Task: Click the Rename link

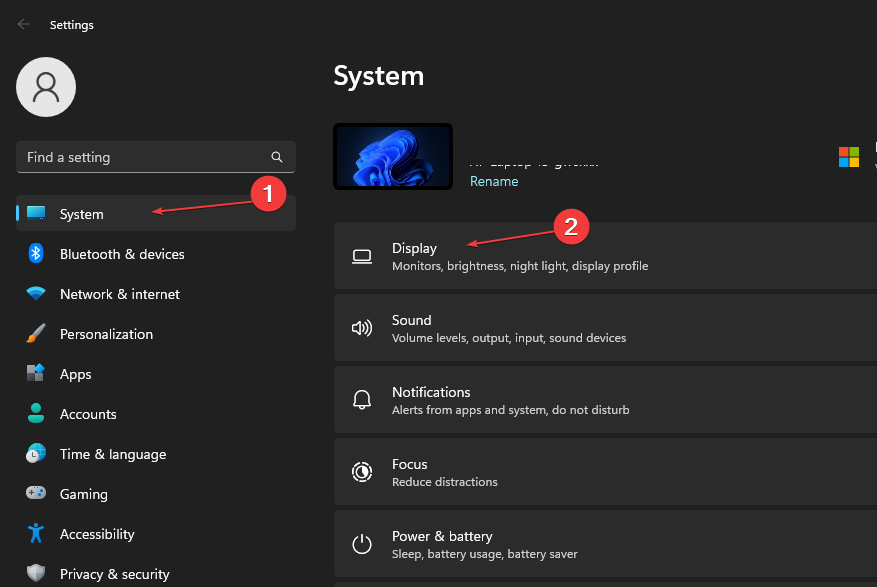Action: pyautogui.click(x=494, y=181)
